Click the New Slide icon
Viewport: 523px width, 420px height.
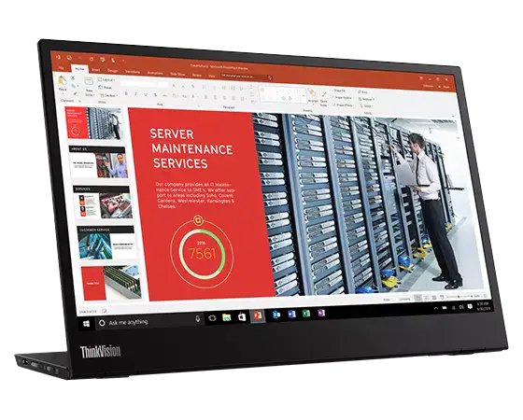(89, 82)
